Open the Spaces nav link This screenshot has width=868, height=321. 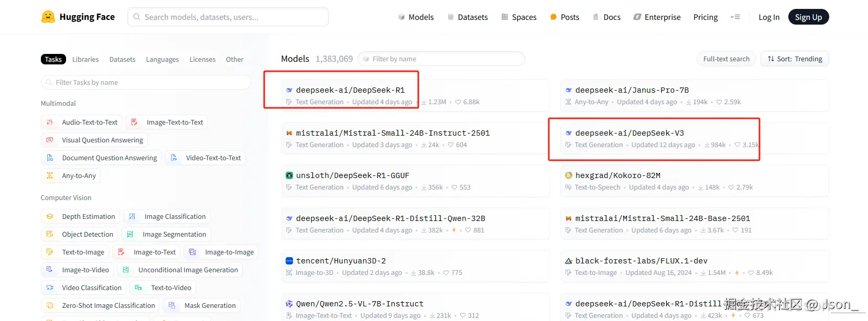click(x=518, y=17)
